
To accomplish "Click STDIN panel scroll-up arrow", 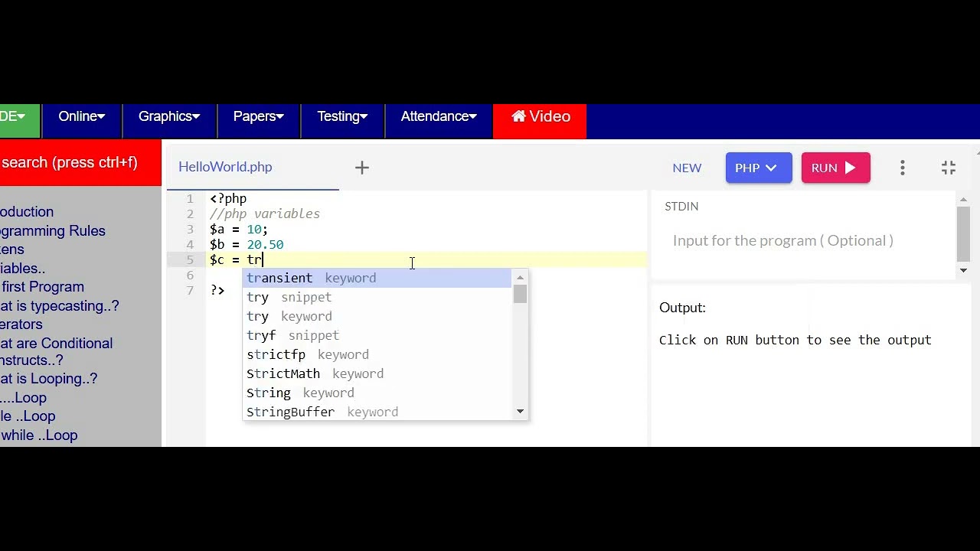I will (964, 200).
